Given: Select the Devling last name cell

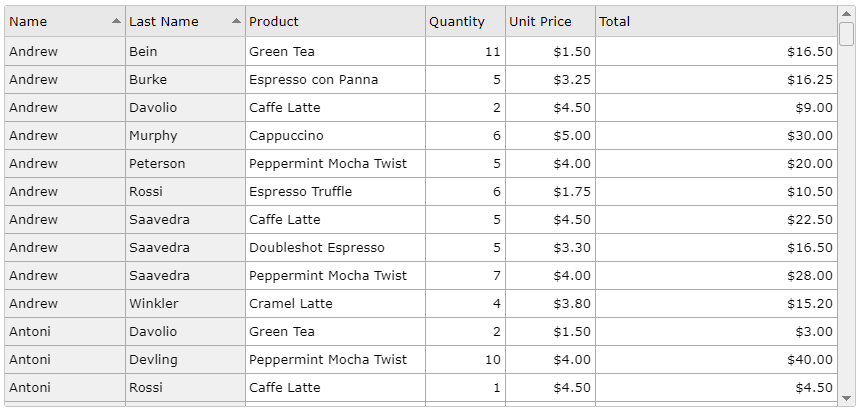Looking at the screenshot, I should pyautogui.click(x=185, y=360).
